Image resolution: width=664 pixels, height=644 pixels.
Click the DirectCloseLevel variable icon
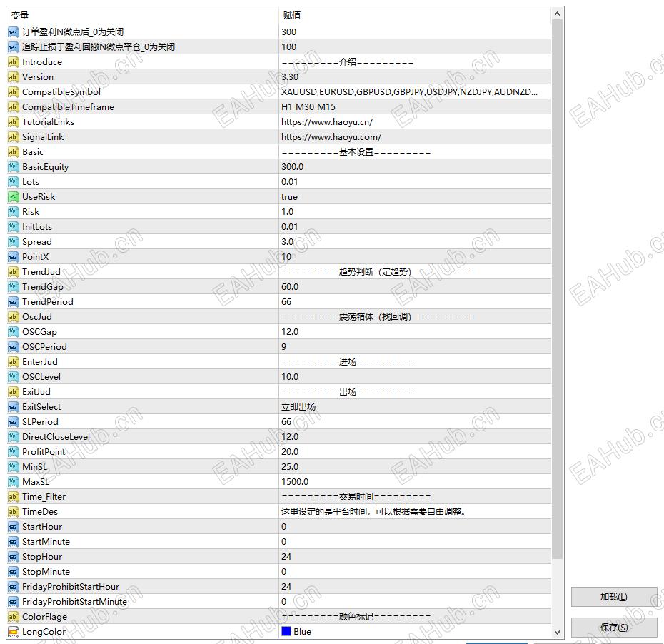click(13, 436)
